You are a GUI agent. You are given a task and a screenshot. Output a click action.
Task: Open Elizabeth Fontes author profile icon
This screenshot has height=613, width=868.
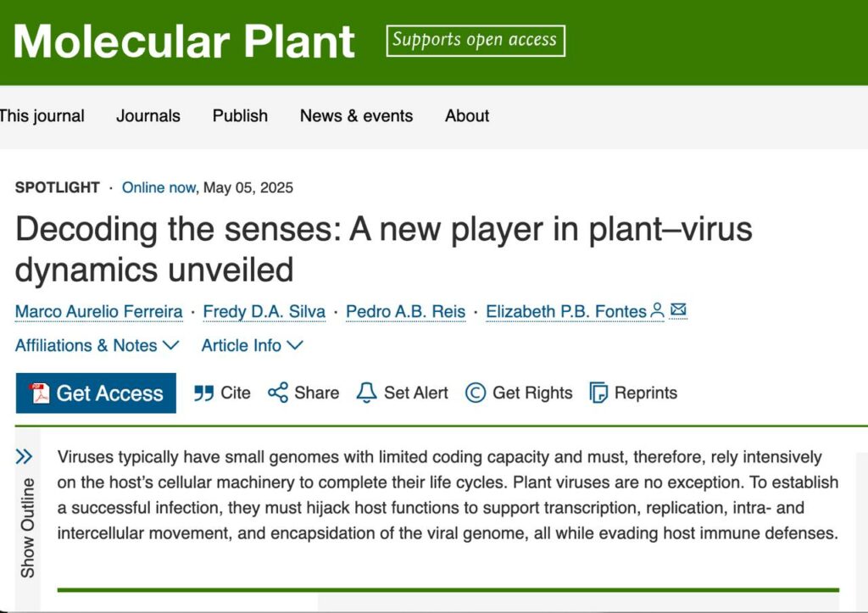[x=658, y=311]
